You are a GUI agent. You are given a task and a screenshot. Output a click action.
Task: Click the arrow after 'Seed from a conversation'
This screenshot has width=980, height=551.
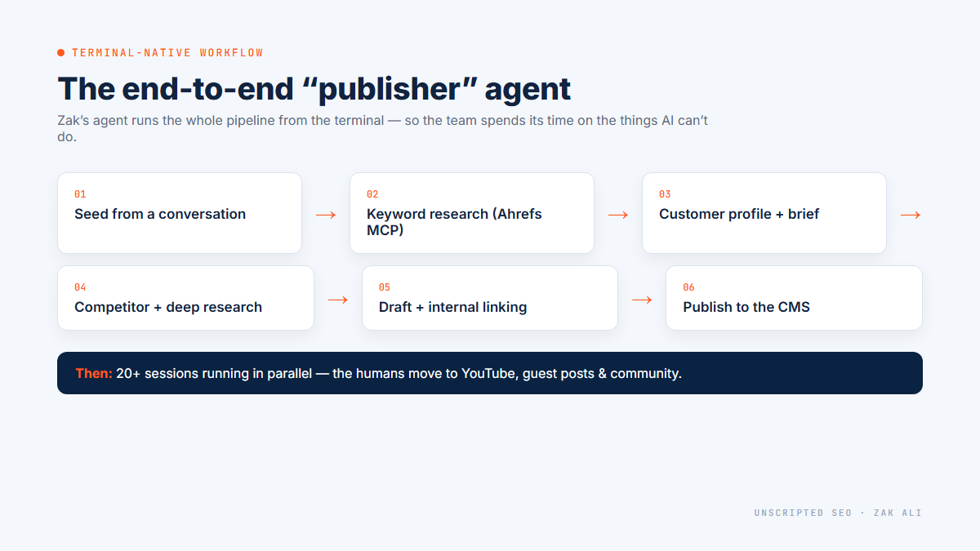[326, 215]
